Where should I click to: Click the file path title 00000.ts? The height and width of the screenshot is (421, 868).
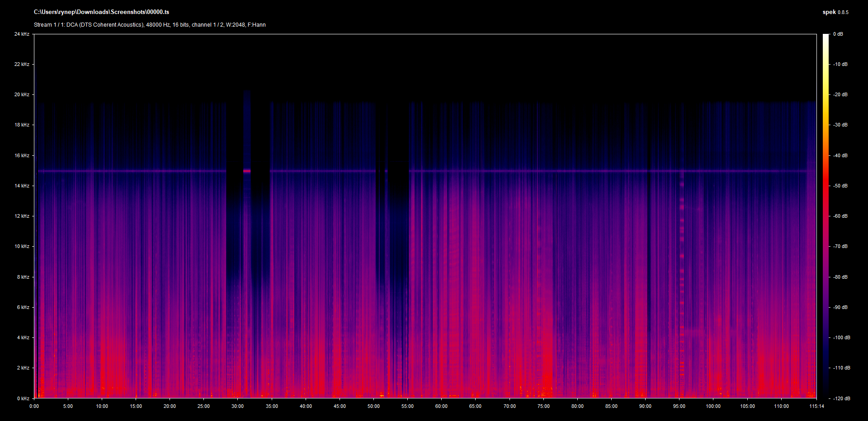[101, 12]
